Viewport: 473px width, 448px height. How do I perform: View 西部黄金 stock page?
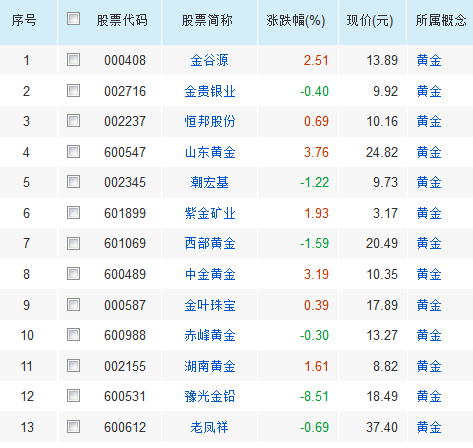[210, 243]
